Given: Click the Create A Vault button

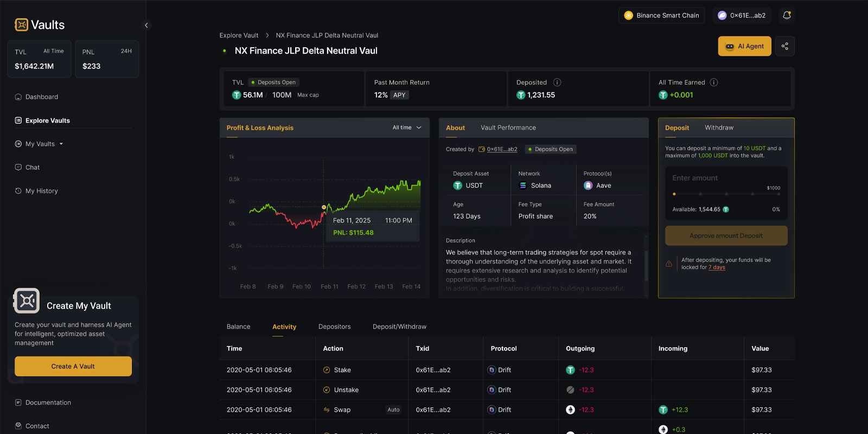Looking at the screenshot, I should 73,366.
